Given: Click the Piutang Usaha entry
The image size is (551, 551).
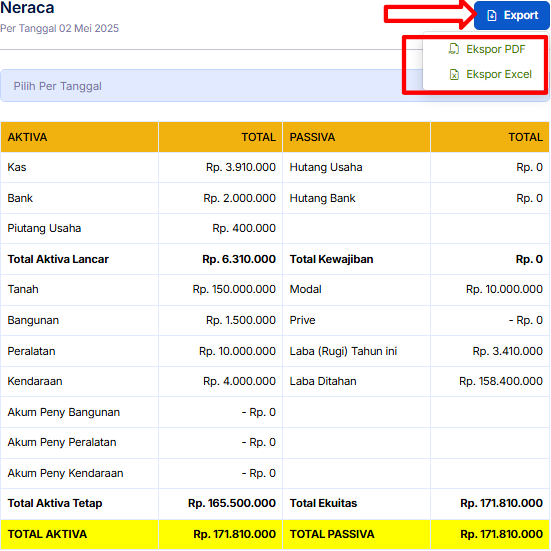Looking at the screenshot, I should 44,228.
